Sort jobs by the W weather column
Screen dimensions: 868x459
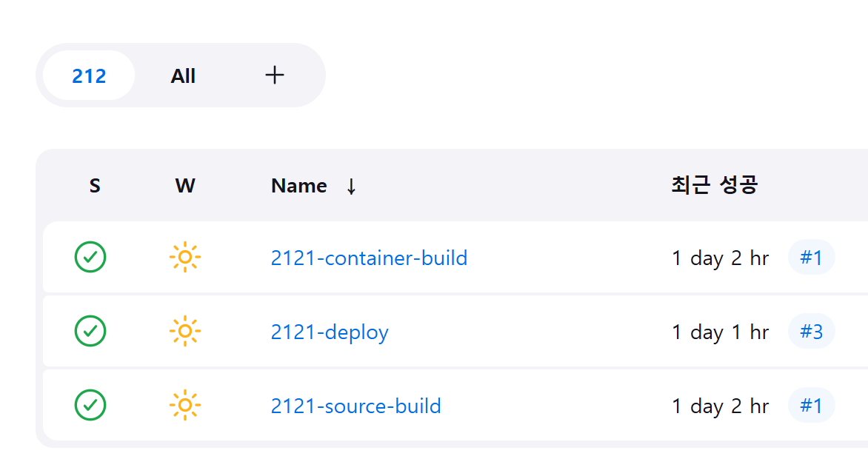click(x=185, y=186)
